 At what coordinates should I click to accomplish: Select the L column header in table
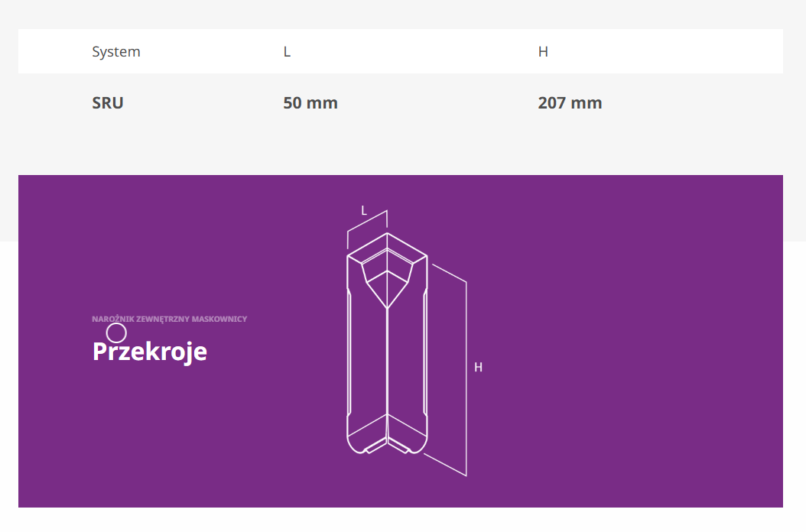(x=287, y=52)
